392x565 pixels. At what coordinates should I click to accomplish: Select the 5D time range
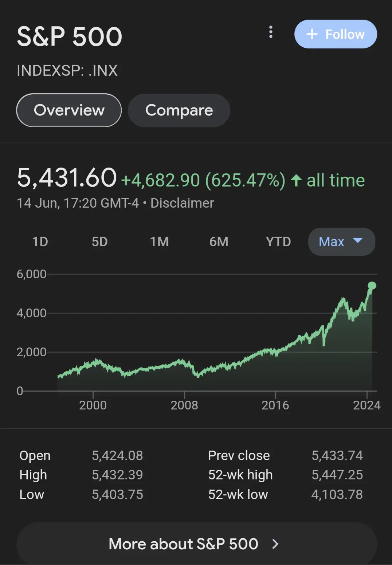point(99,242)
